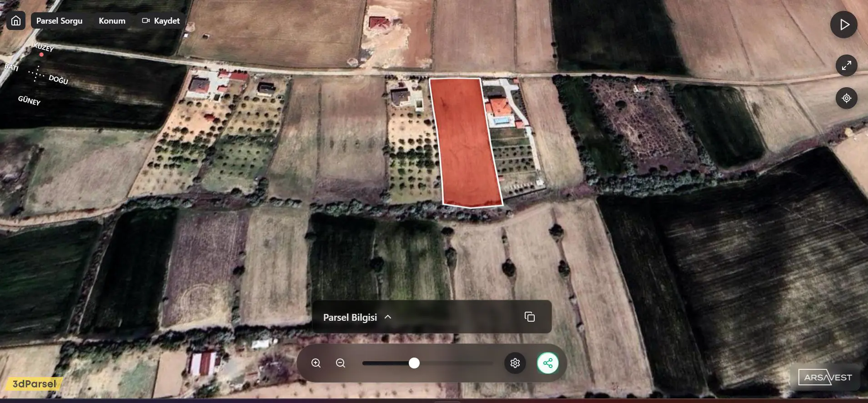Viewport: 868px width, 403px height.
Task: Click the Parsel Bilgisi title text
Action: (x=350, y=317)
